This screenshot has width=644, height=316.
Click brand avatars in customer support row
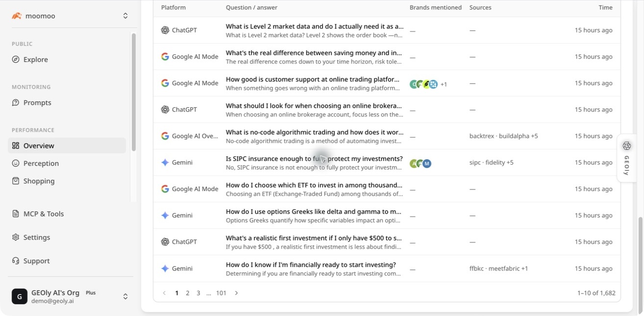[x=424, y=84]
